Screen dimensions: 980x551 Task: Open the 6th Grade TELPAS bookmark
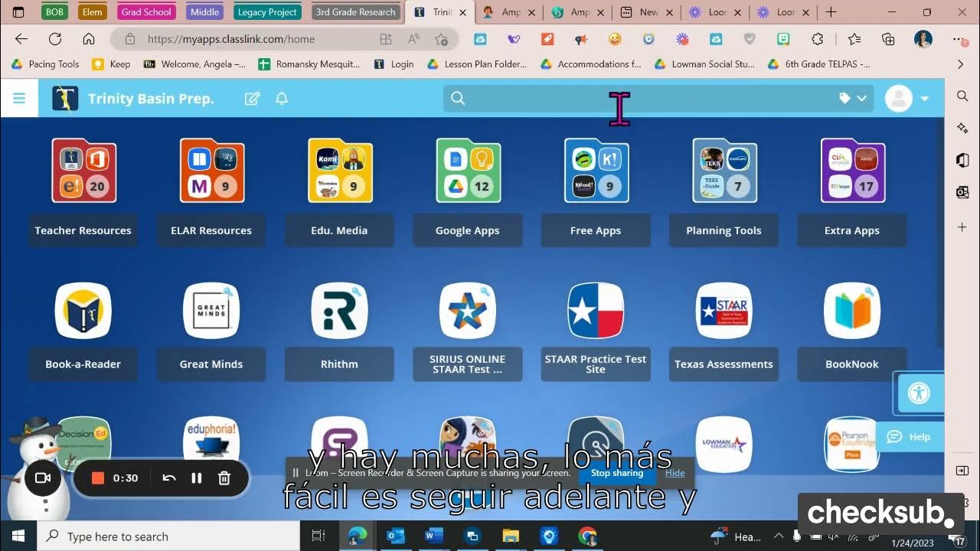click(x=818, y=64)
